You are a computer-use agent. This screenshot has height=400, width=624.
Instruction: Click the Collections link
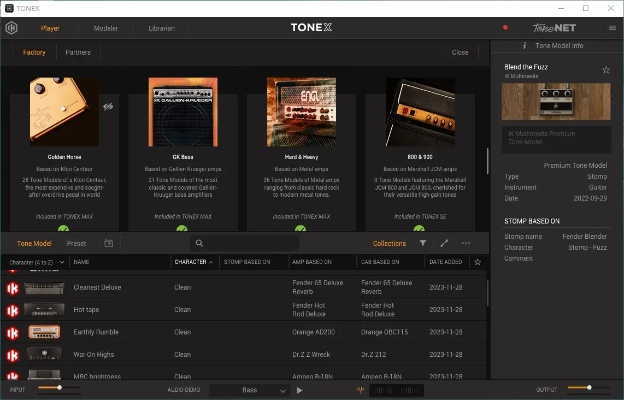pos(389,243)
